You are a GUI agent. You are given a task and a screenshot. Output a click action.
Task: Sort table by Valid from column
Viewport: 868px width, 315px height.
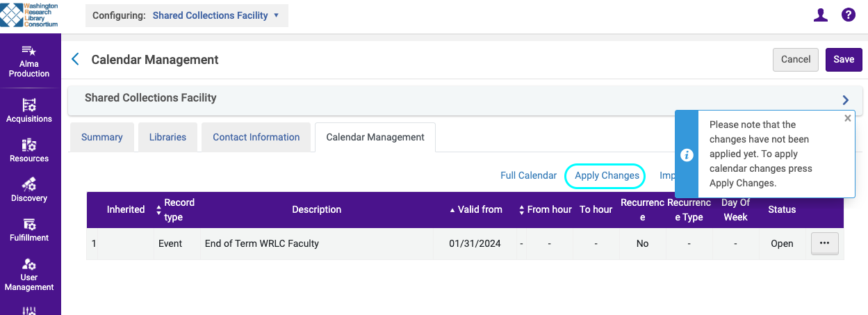click(476, 209)
